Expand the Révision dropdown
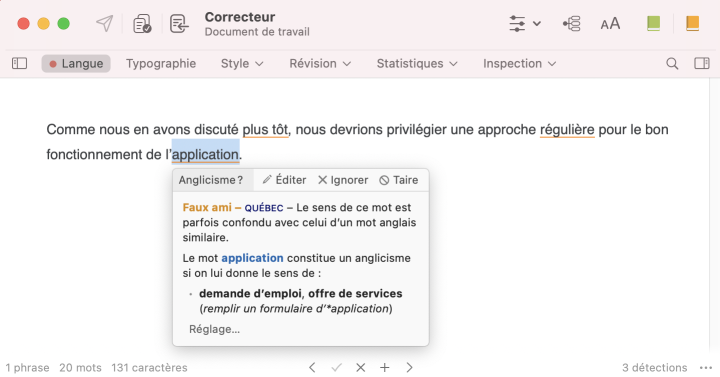The height and width of the screenshot is (377, 720). click(320, 63)
